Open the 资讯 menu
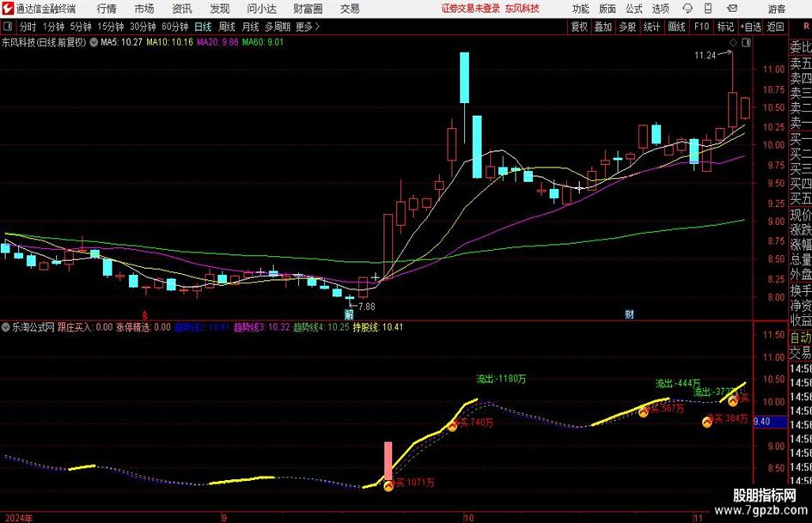The height and width of the screenshot is (523, 812). pyautogui.click(x=182, y=9)
